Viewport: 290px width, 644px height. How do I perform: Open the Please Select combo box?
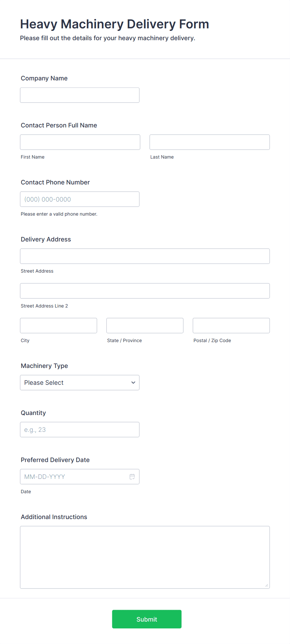80,383
